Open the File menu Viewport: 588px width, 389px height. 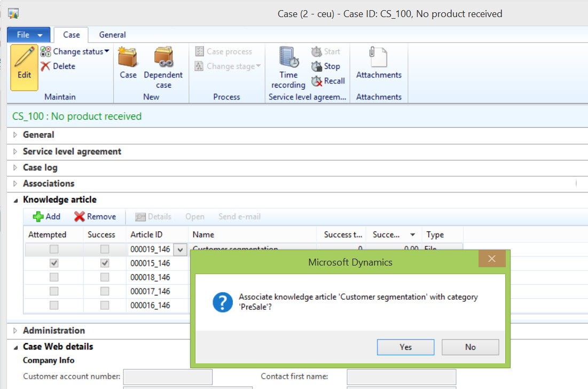coord(28,35)
